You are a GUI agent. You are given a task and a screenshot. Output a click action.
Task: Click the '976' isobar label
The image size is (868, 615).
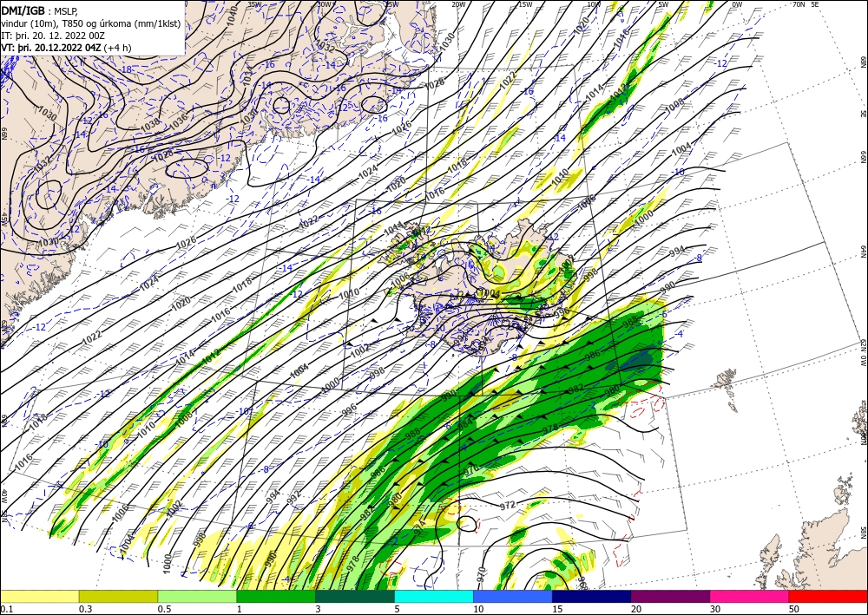click(x=471, y=470)
